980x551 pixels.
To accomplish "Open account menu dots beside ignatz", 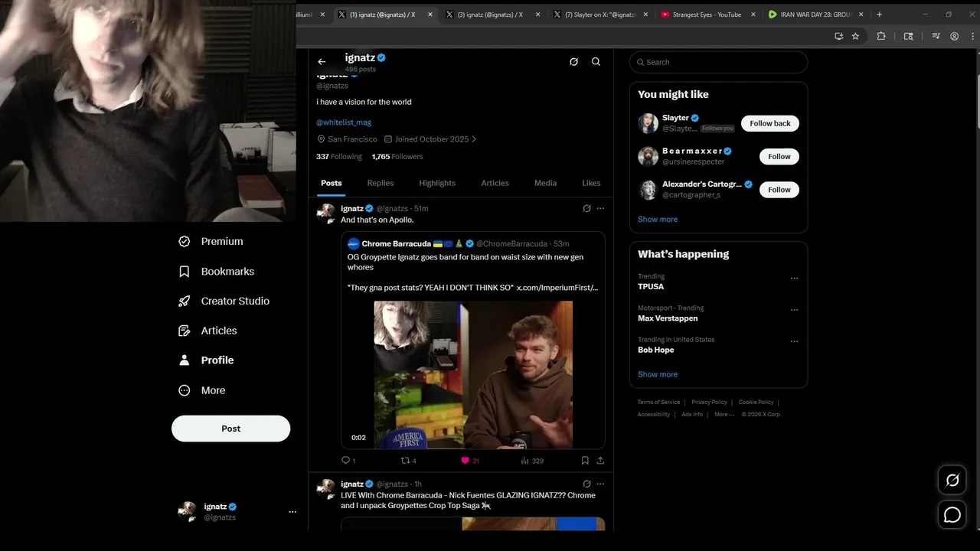I will 292,512.
